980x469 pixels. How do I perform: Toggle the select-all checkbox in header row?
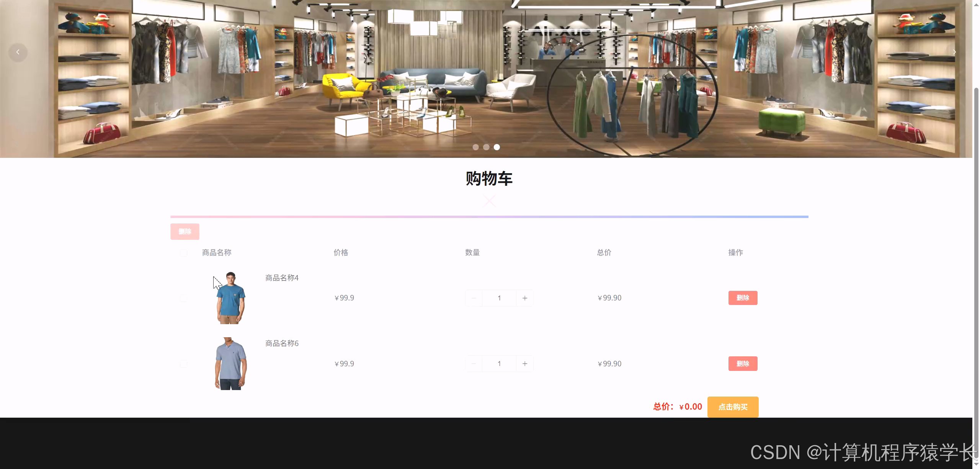coord(184,253)
